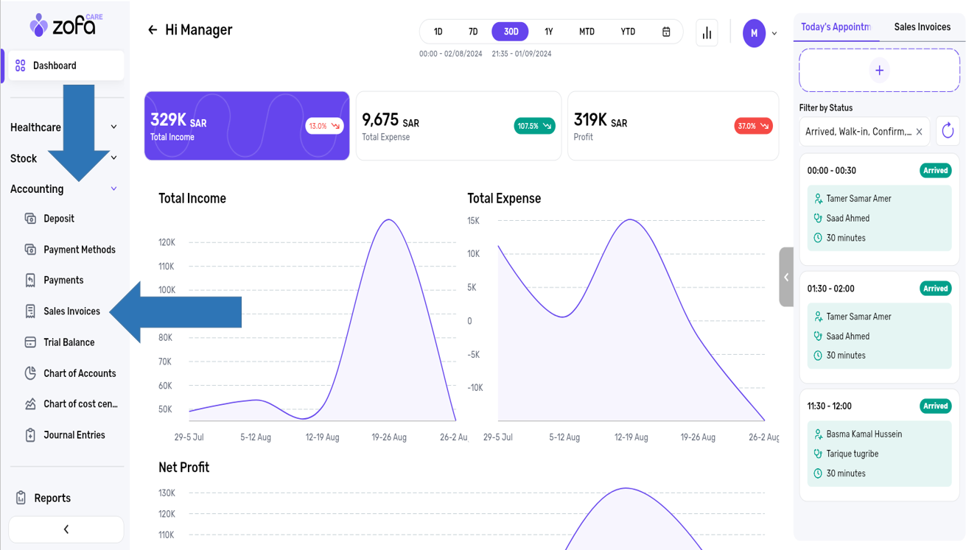Click the bar chart statistics icon
The width and height of the screenshot is (980, 550).
(707, 32)
